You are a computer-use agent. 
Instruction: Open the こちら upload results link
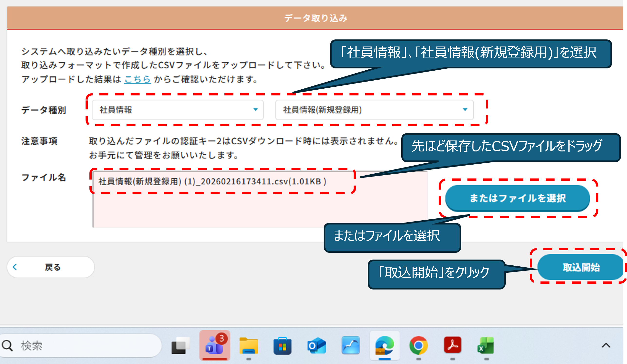click(x=137, y=79)
